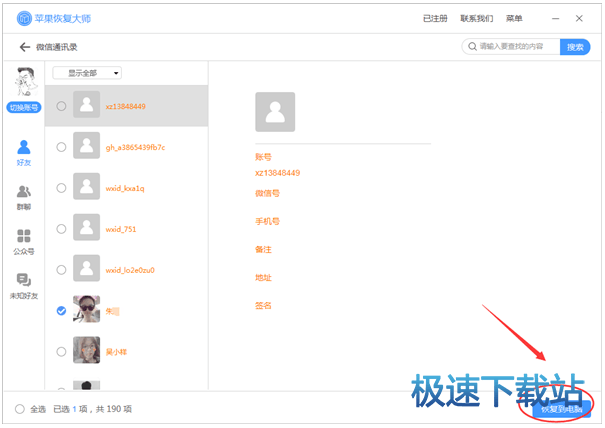This screenshot has height=428, width=605.
Task: Click the 搜索 search button
Action: tap(575, 47)
